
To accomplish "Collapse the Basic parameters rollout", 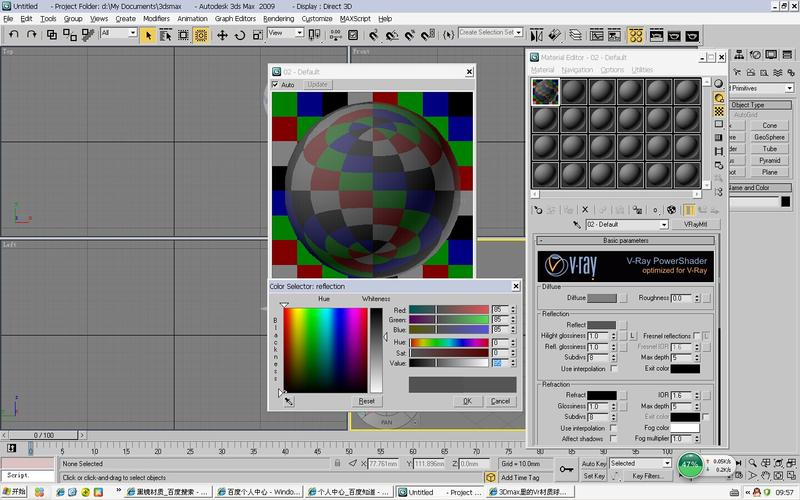I will [x=624, y=241].
